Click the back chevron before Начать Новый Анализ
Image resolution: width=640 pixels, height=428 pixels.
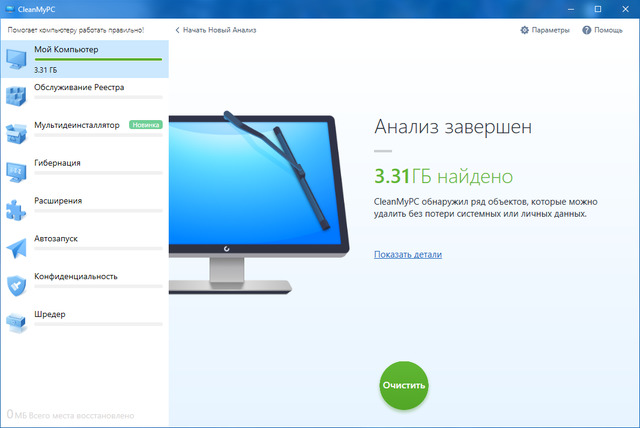pyautogui.click(x=177, y=30)
